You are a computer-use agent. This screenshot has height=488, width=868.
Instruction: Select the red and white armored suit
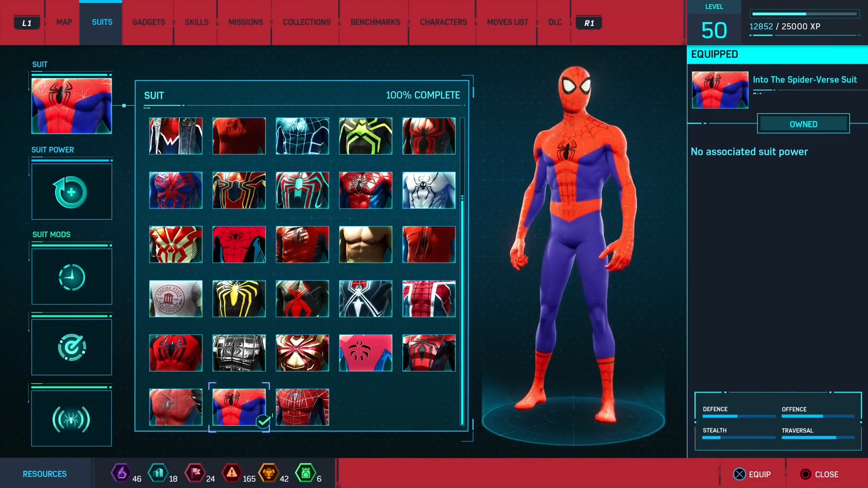[x=176, y=244]
